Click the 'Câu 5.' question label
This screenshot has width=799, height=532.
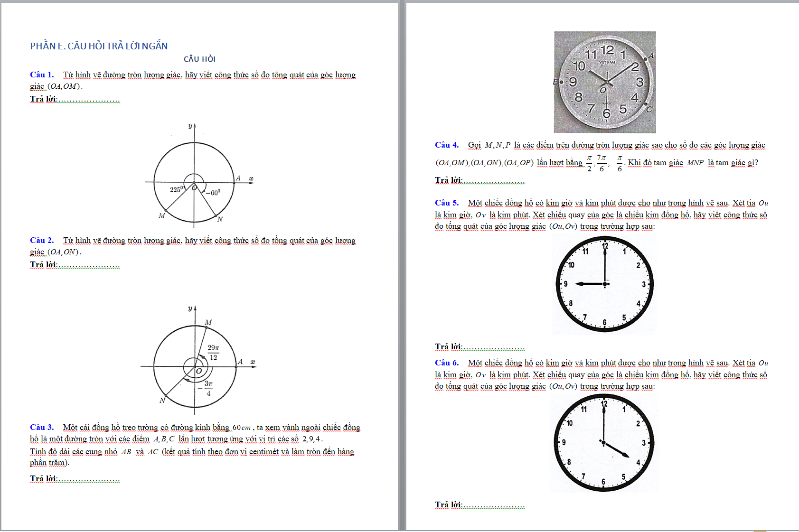click(447, 203)
